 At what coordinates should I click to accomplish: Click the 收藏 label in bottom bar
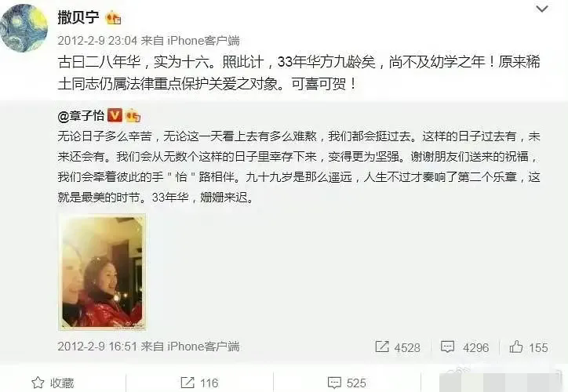(x=62, y=383)
